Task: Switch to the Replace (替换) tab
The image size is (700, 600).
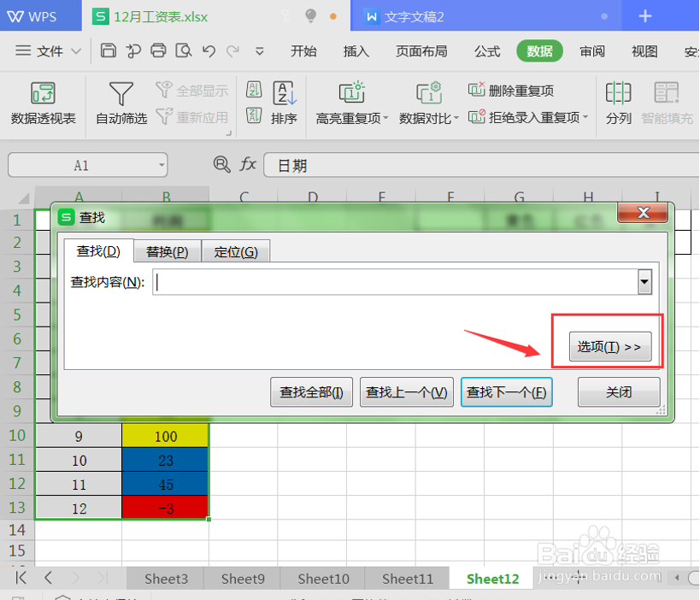Action: [168, 252]
